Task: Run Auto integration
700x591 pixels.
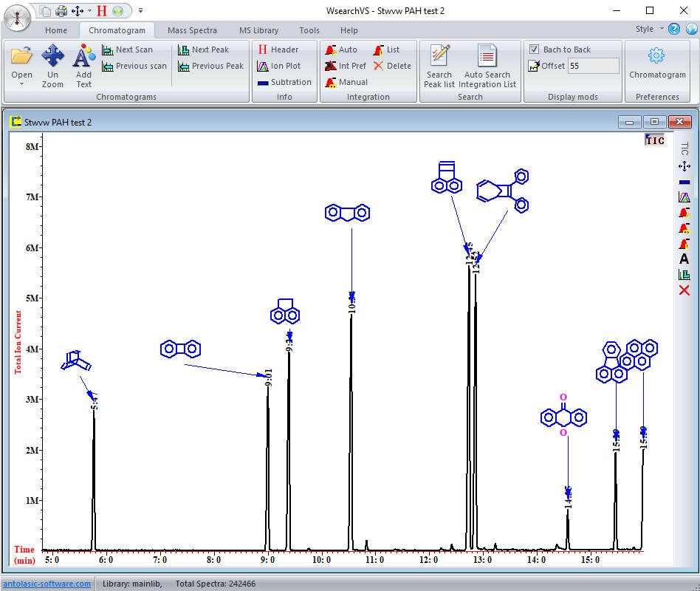Action: 340,49
